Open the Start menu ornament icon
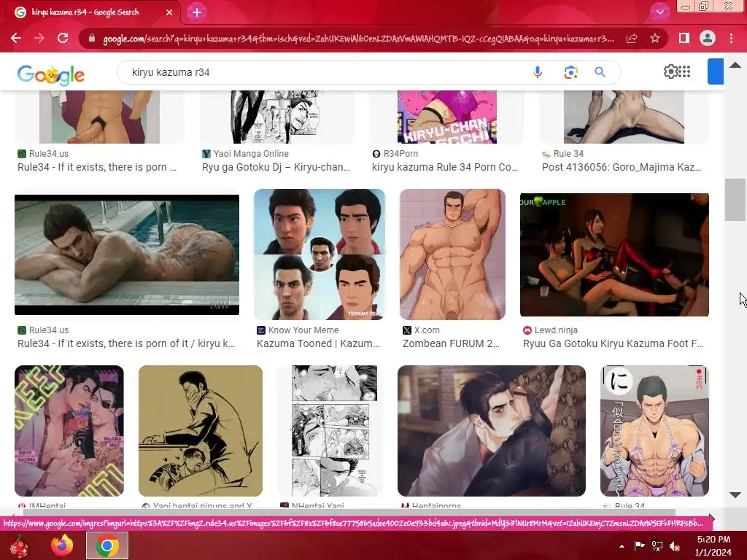This screenshot has width=747, height=560. tap(20, 546)
